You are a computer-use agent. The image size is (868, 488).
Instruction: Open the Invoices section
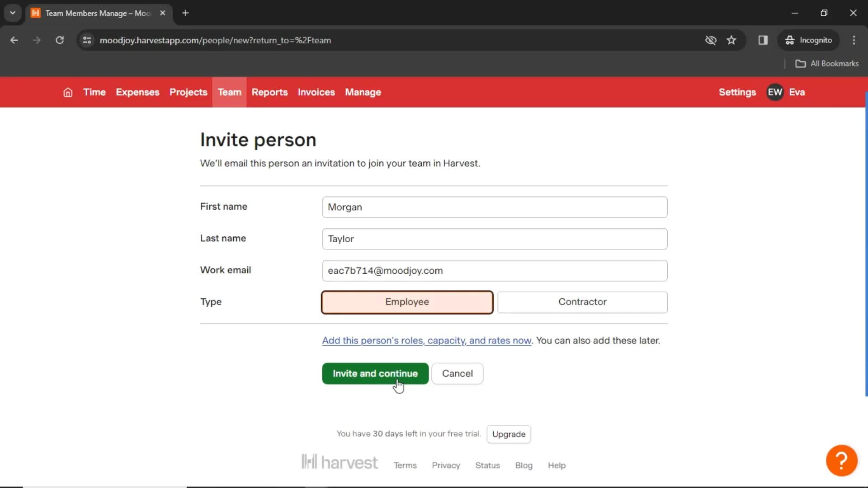click(x=316, y=92)
